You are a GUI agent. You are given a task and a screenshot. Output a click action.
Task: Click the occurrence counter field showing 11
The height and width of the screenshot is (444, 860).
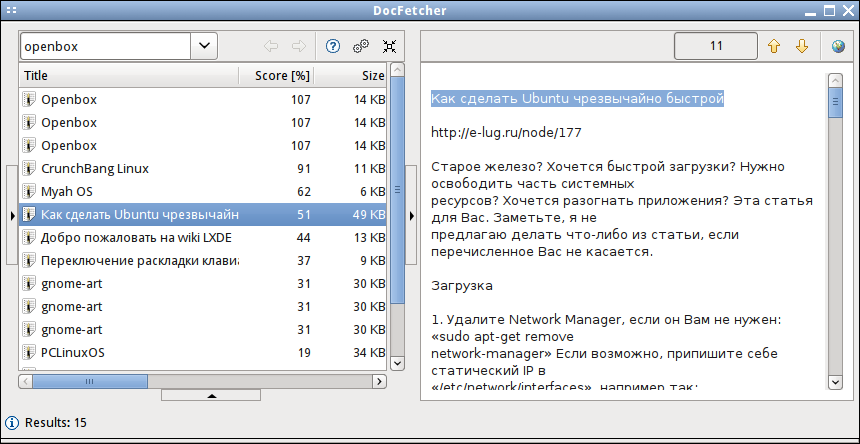(x=716, y=46)
